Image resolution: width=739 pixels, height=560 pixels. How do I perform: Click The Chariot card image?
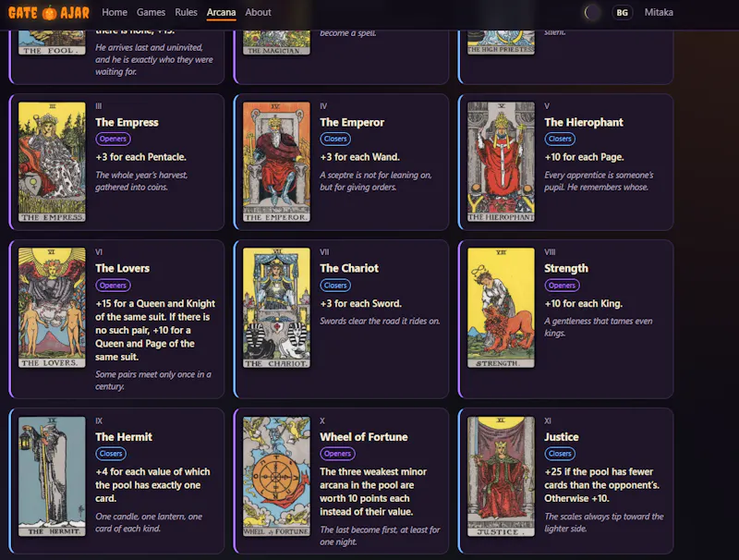(x=276, y=308)
